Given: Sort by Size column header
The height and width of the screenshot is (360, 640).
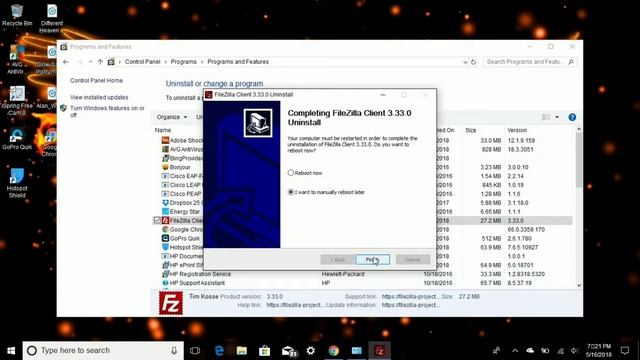Looking at the screenshot, I should pyautogui.click(x=471, y=130).
